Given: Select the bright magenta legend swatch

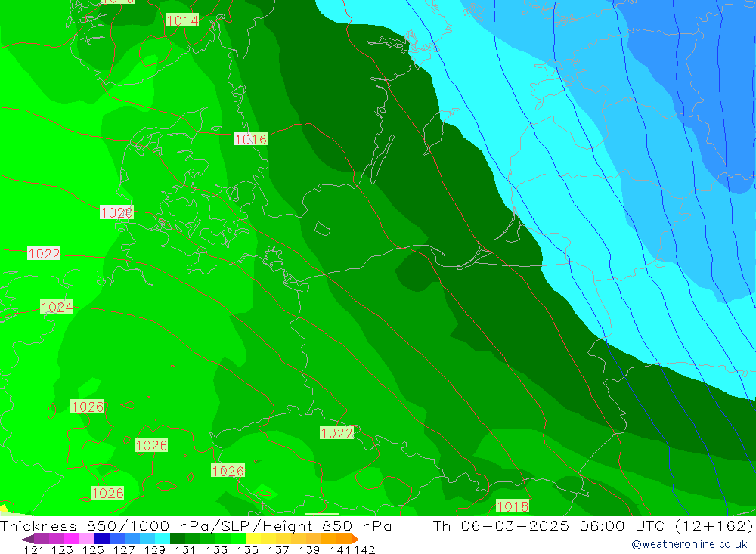Looking at the screenshot, I should pos(71,539).
